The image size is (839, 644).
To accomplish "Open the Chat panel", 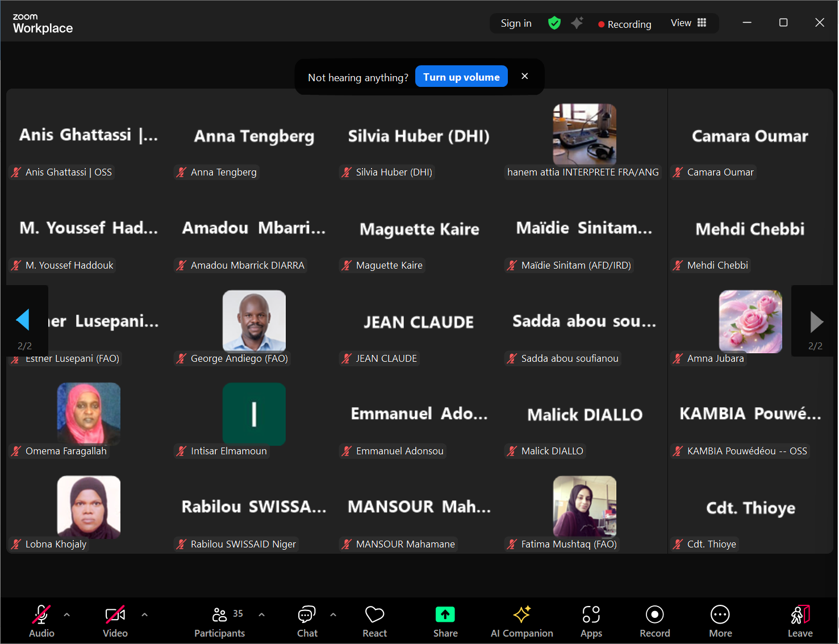I will (307, 621).
